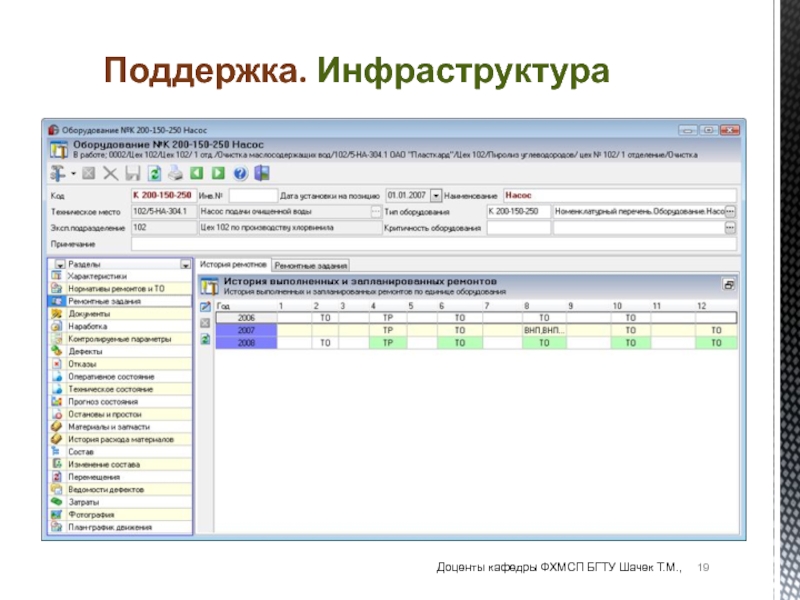Click ellipsis button for Тип оборудования field
This screenshot has height=600, width=800.
click(730, 212)
